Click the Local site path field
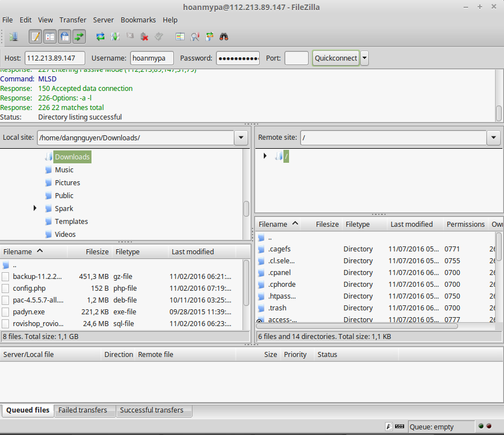The width and height of the screenshot is (504, 435). tap(136, 138)
